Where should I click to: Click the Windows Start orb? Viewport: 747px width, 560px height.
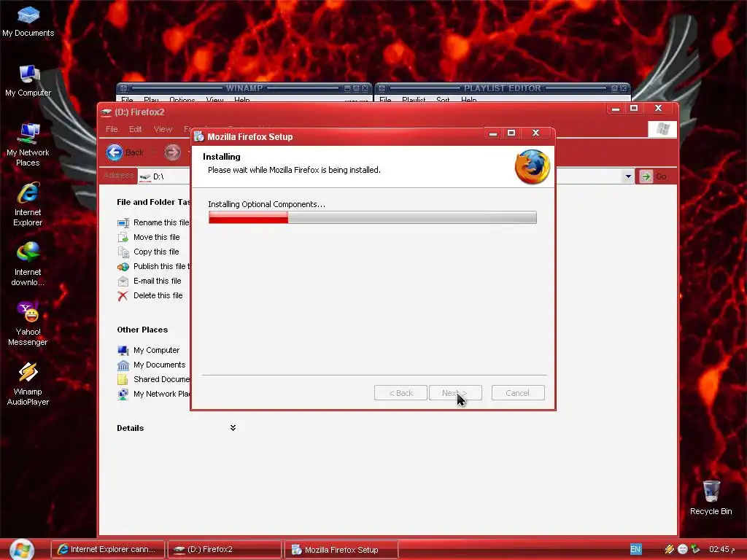[22, 550]
